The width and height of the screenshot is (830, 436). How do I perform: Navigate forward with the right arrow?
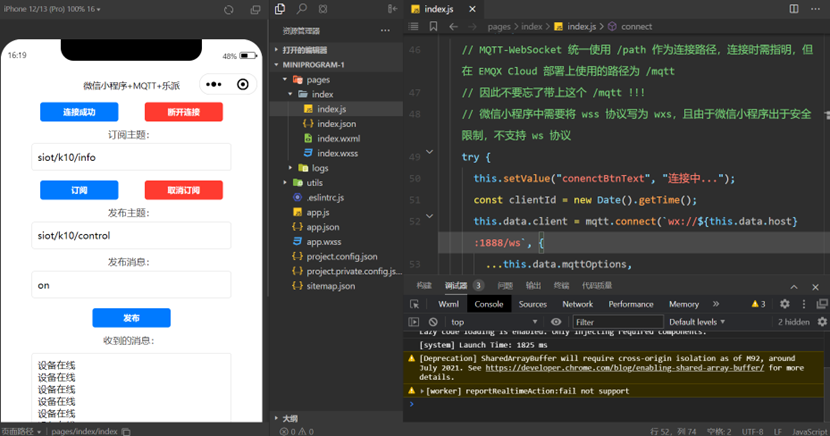pos(473,26)
